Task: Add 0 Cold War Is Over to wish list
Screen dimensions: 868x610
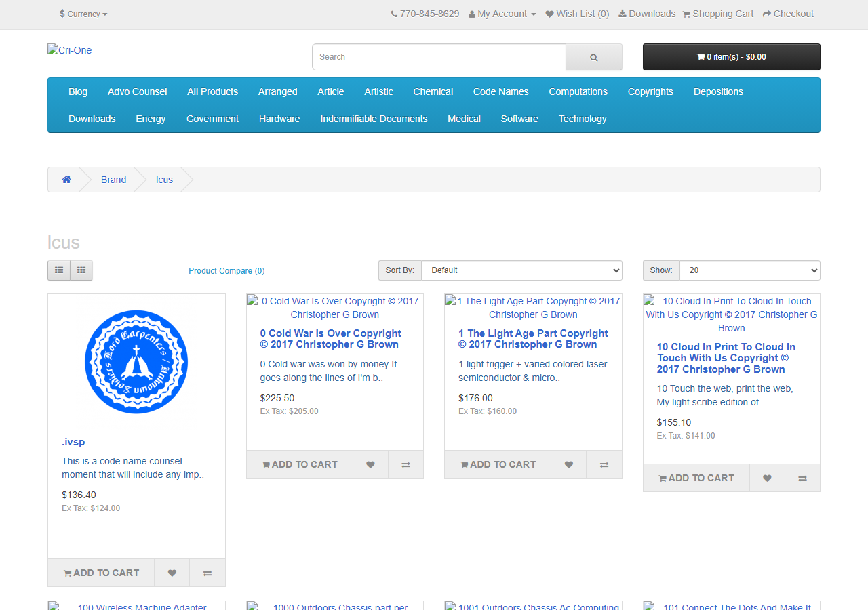Action: click(370, 464)
